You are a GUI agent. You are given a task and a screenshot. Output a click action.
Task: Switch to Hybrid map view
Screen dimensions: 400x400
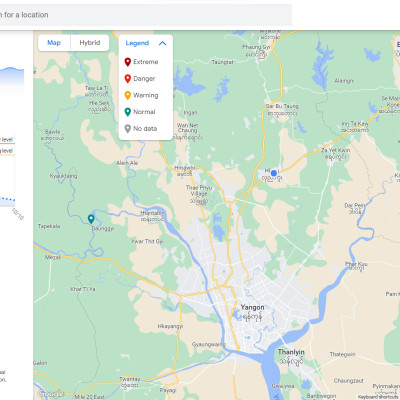click(x=90, y=43)
